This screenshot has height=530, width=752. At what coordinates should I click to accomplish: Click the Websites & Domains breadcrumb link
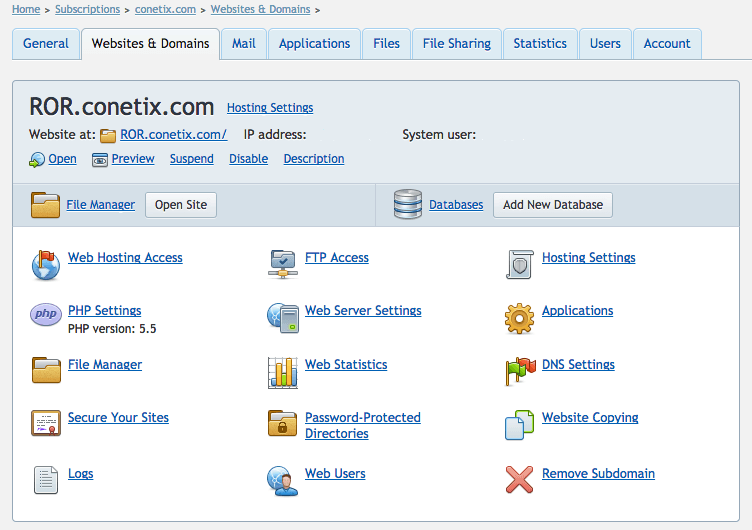[x=260, y=9]
